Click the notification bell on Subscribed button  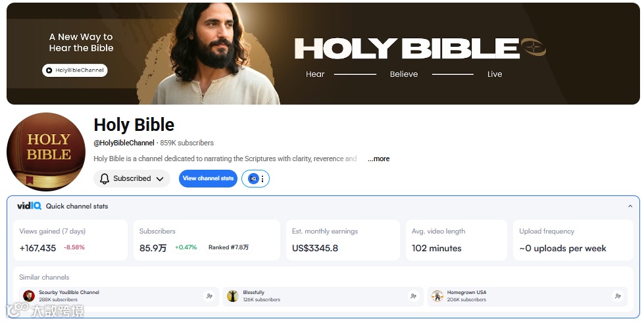pyautogui.click(x=105, y=179)
